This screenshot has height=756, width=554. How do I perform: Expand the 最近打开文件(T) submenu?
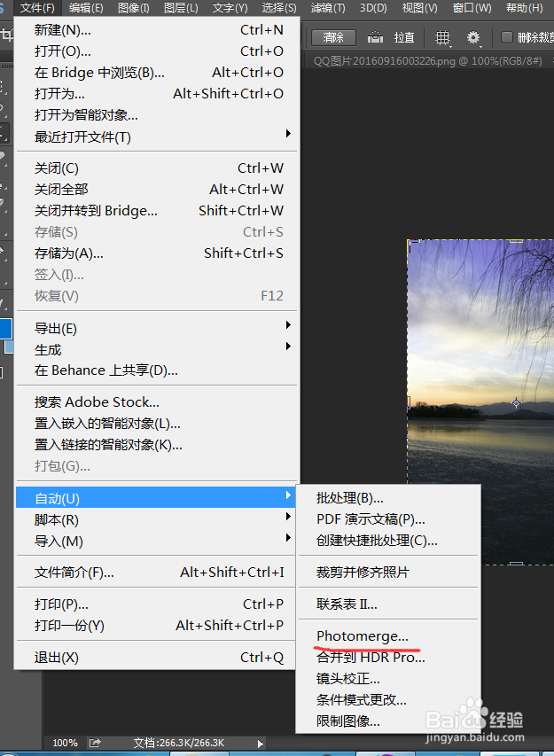click(158, 136)
